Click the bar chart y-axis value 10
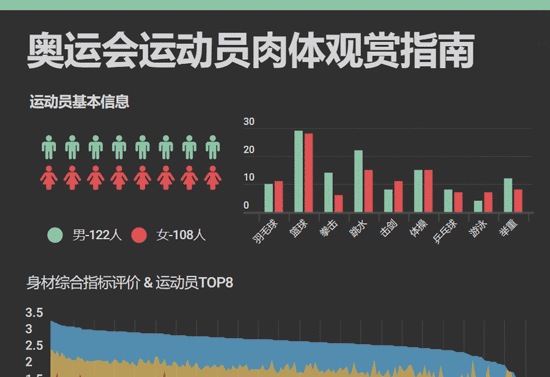 249,177
